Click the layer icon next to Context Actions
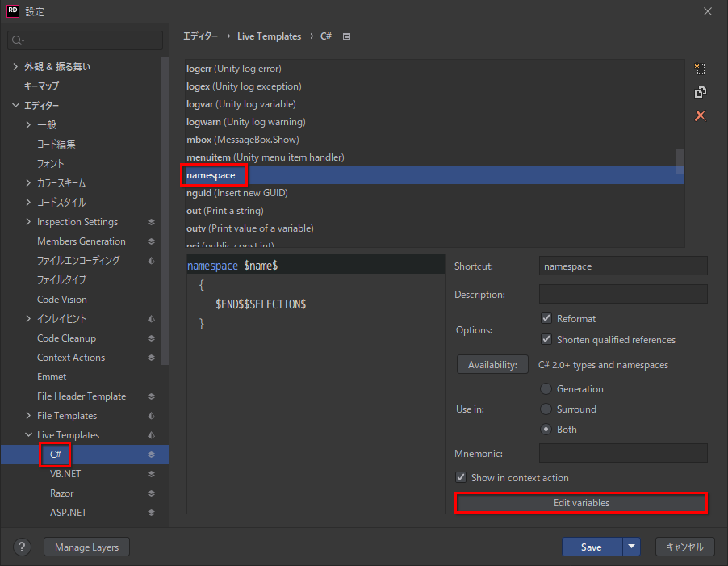728x566 pixels. point(151,358)
